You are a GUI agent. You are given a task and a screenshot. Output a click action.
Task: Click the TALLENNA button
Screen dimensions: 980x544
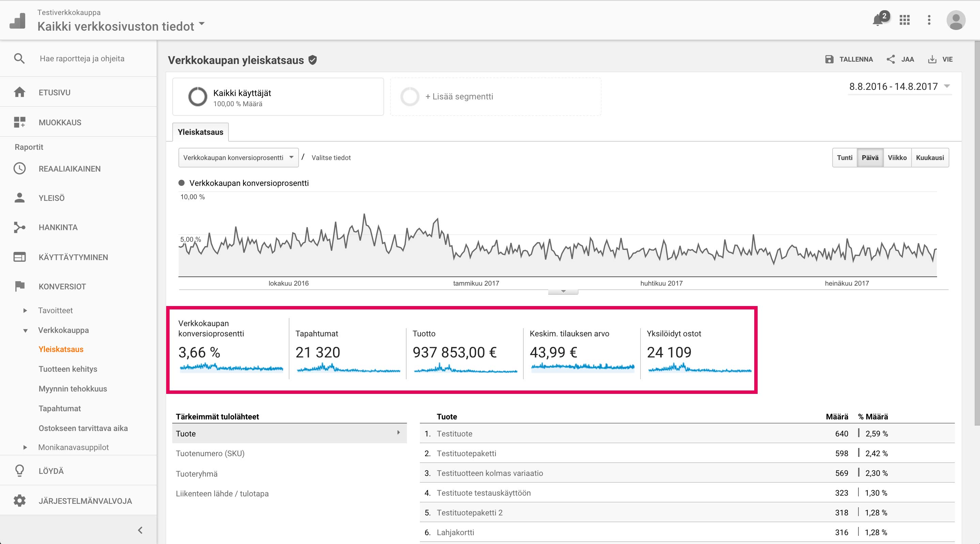click(849, 59)
